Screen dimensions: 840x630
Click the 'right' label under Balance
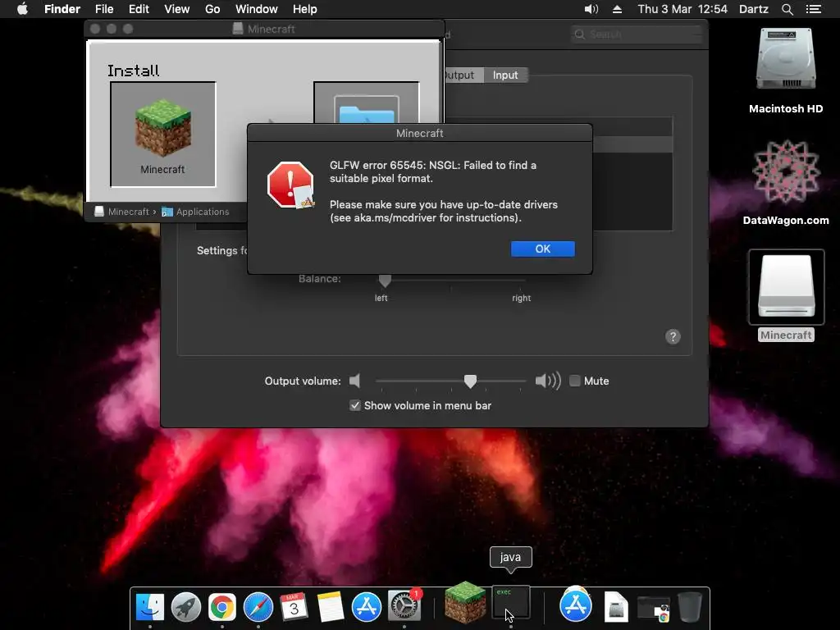pos(521,298)
